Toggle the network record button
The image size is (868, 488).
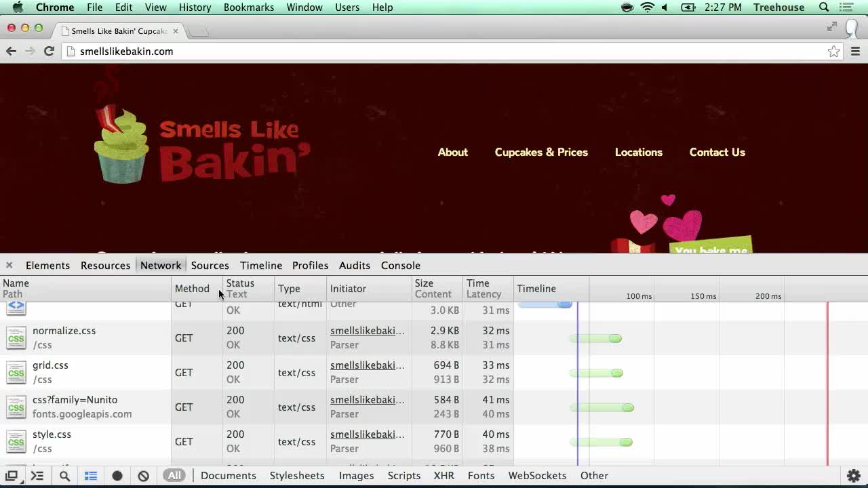117,476
